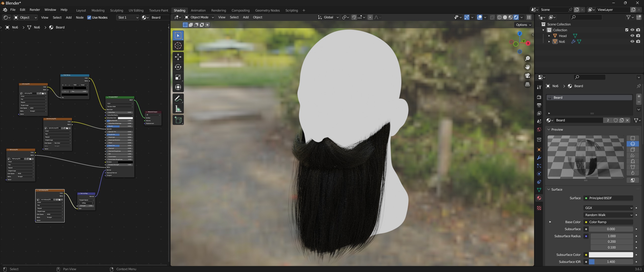Image resolution: width=644 pixels, height=272 pixels.
Task: Open the viewport Options dropdown
Action: point(523,25)
